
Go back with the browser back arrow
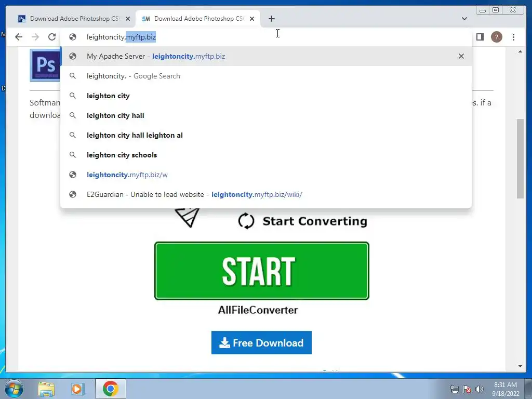(19, 37)
